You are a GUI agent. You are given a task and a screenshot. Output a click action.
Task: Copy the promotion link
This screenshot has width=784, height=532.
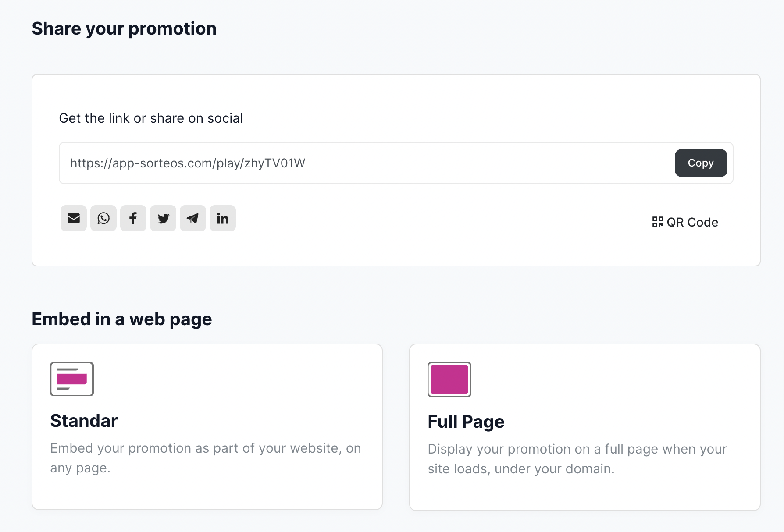pos(701,163)
